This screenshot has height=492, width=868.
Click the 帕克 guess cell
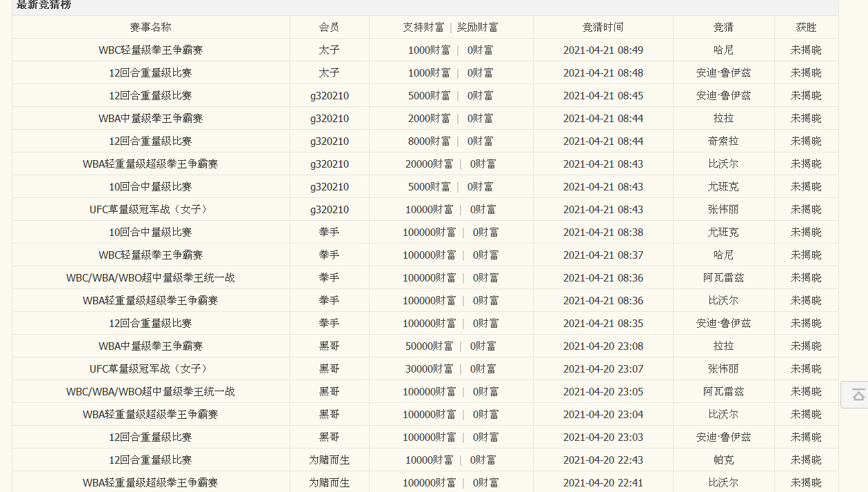pos(723,460)
